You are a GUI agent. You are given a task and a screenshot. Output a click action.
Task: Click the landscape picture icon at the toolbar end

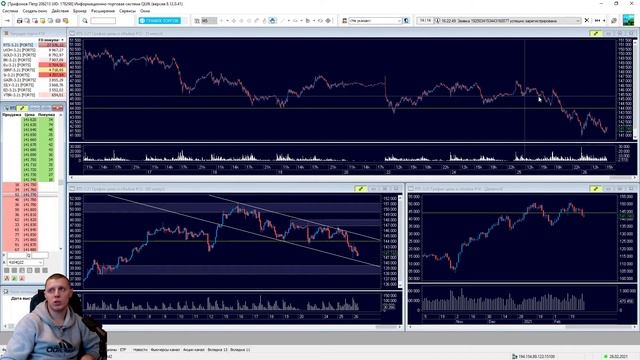(629, 20)
